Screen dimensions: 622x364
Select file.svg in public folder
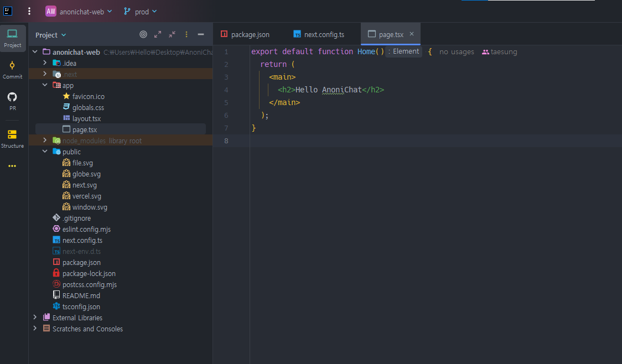(x=77, y=163)
